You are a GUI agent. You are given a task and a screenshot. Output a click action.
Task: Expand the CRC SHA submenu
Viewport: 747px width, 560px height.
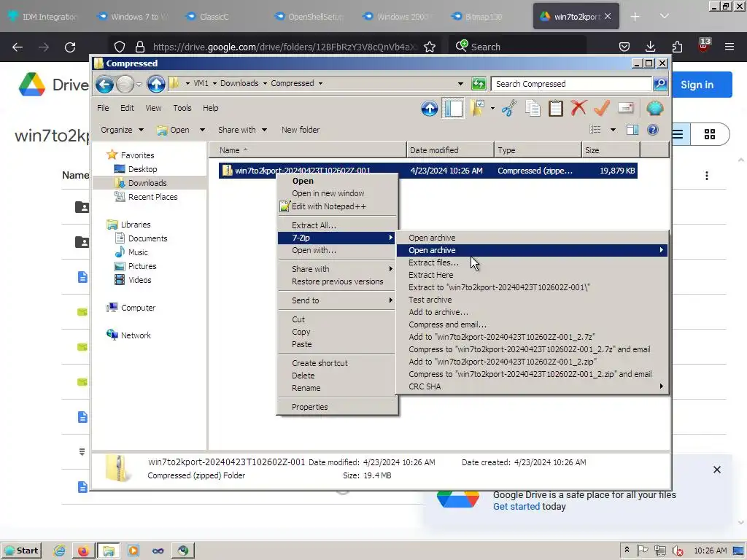[532, 386]
